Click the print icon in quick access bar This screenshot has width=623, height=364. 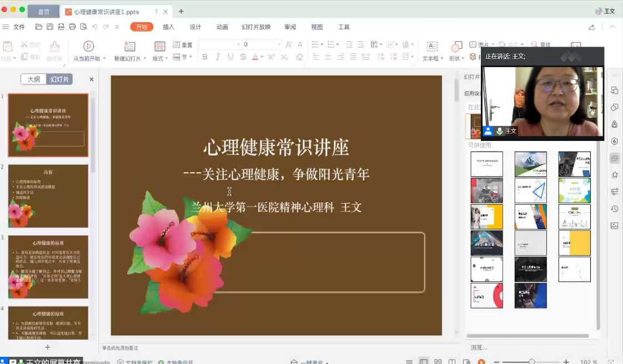click(x=72, y=27)
